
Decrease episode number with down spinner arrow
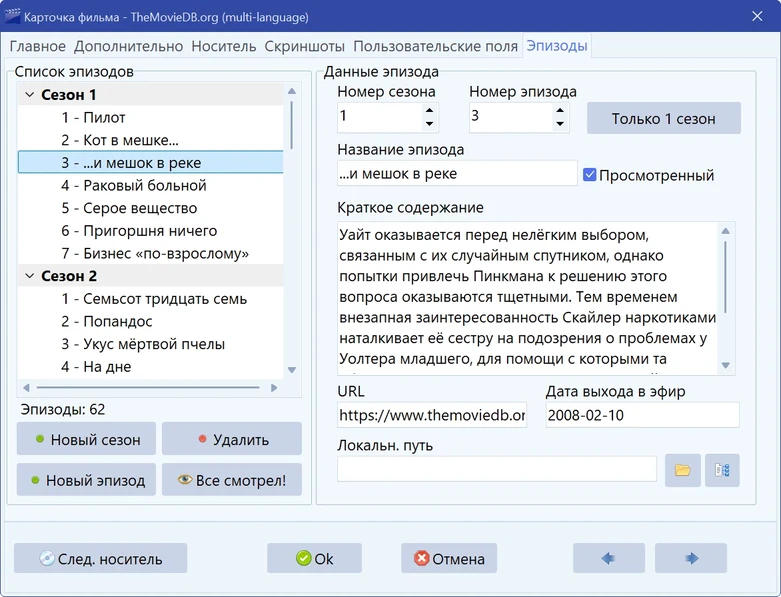click(x=560, y=123)
